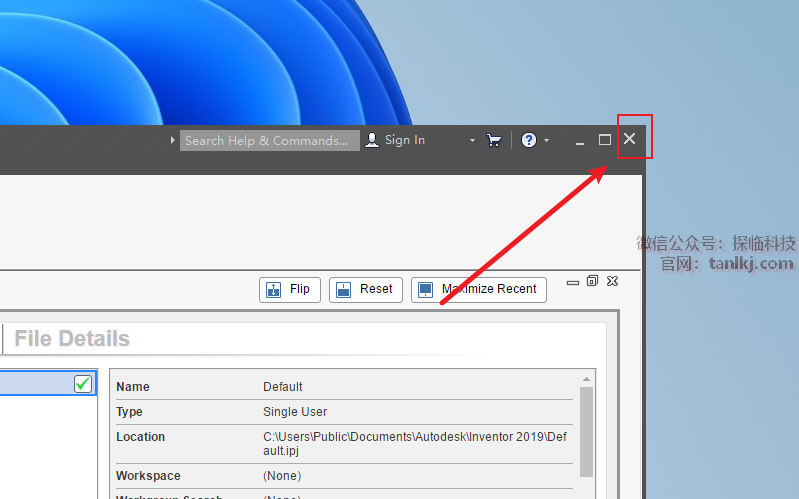The image size is (799, 499).
Task: Click the Flip panel button
Action: [289, 289]
